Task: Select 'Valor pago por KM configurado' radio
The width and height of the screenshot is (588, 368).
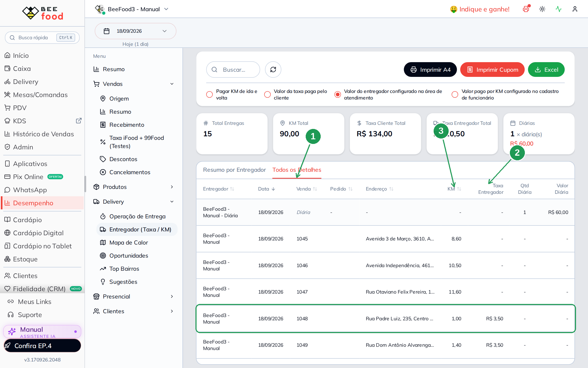Action: pyautogui.click(x=455, y=94)
